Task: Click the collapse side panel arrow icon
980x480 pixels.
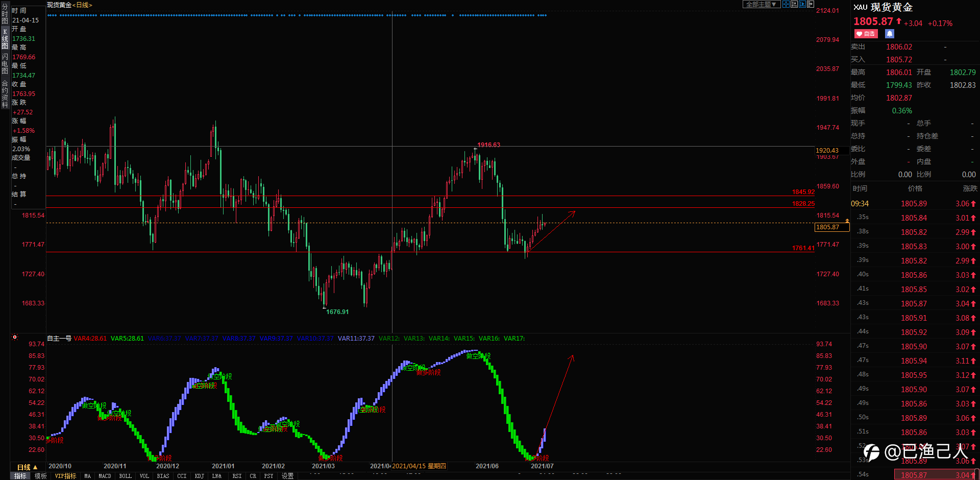Action: tap(811, 4)
